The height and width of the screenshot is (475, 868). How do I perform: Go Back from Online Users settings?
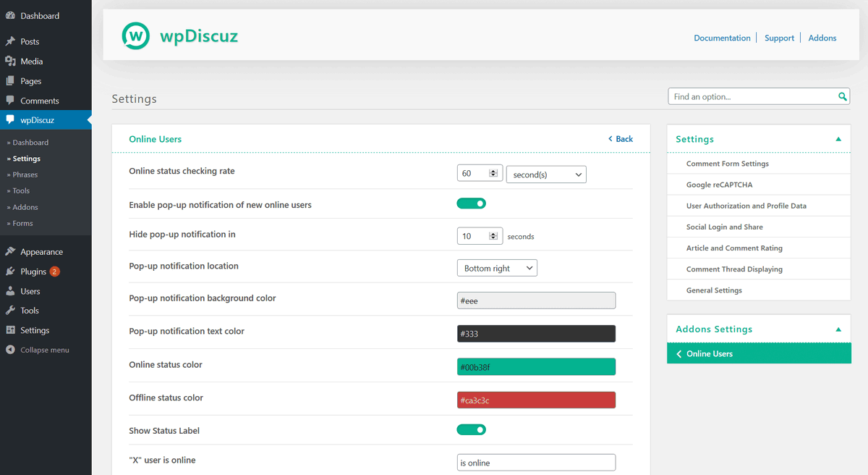click(620, 138)
